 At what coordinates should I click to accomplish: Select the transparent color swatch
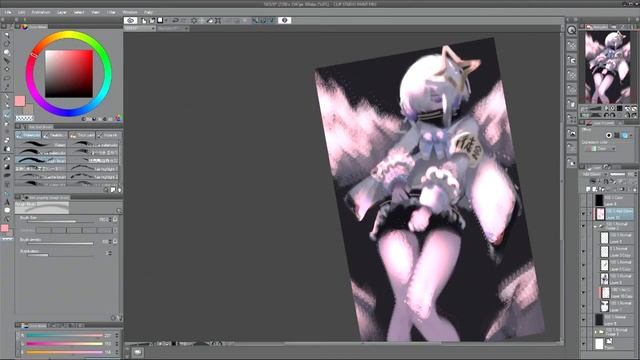(x=24, y=118)
